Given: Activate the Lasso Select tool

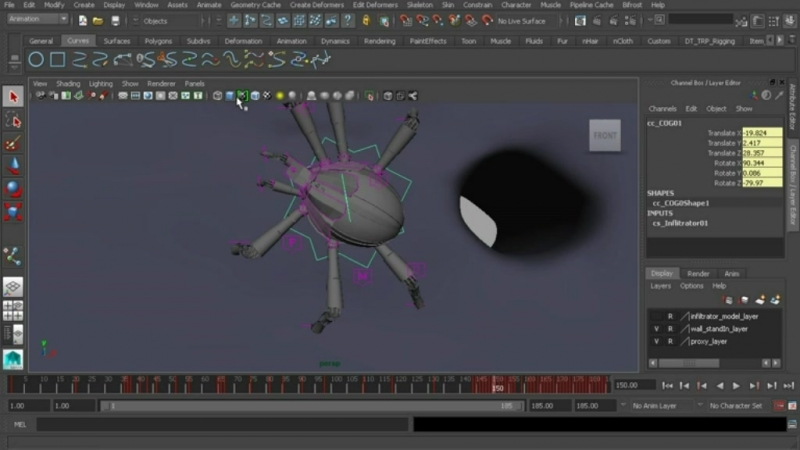Looking at the screenshot, I should tap(13, 121).
